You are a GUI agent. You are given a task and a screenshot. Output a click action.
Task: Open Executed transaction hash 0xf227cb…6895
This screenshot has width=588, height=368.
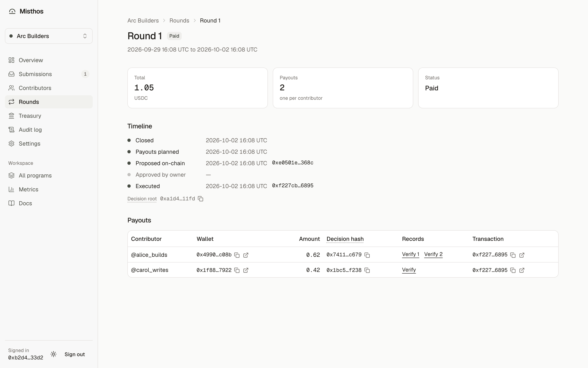point(293,185)
